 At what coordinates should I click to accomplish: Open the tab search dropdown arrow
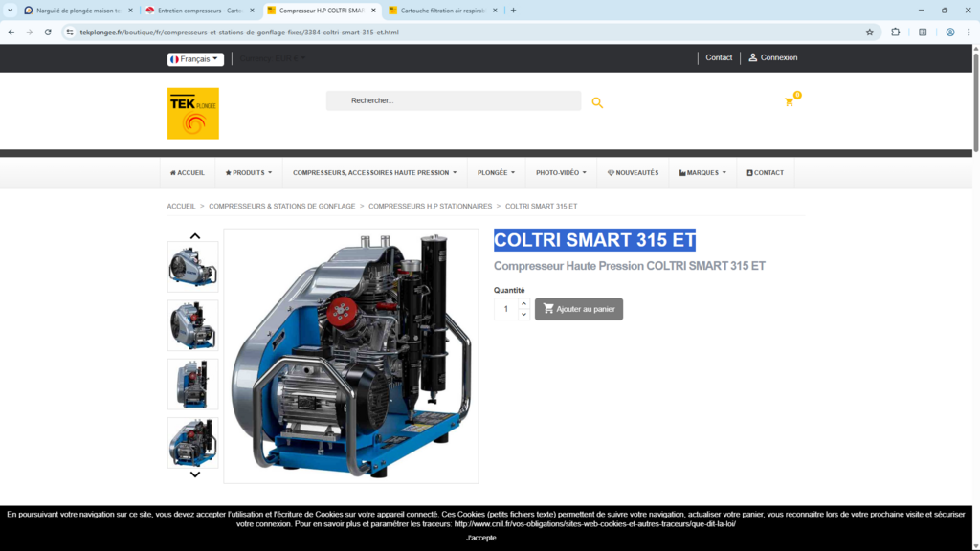(10, 10)
